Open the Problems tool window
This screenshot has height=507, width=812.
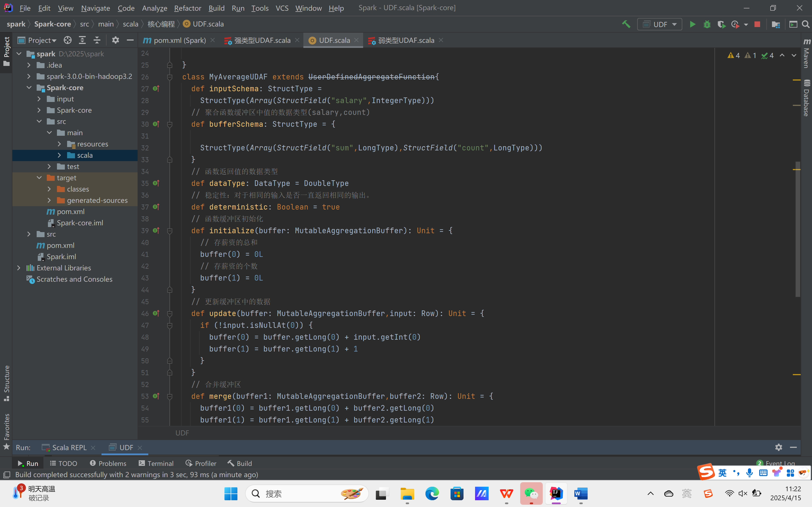click(108, 463)
